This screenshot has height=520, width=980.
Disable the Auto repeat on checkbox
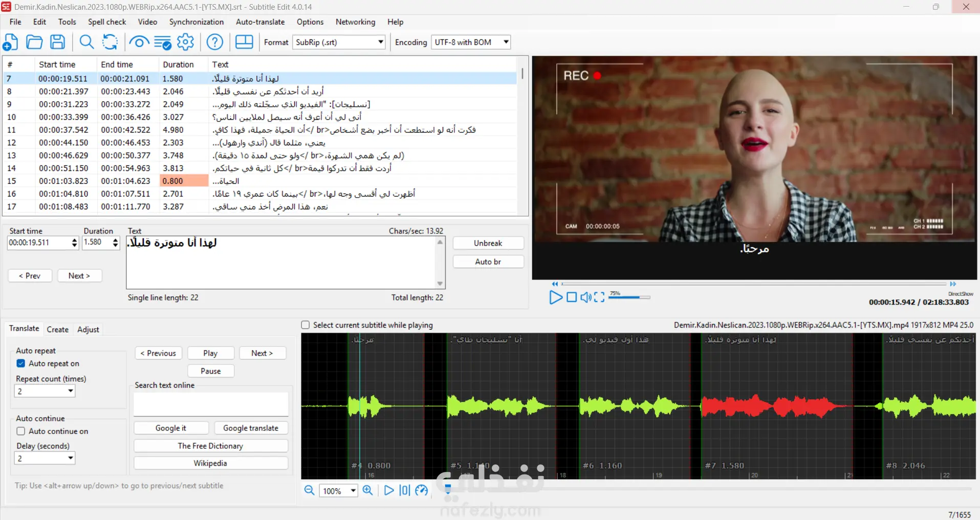point(21,363)
